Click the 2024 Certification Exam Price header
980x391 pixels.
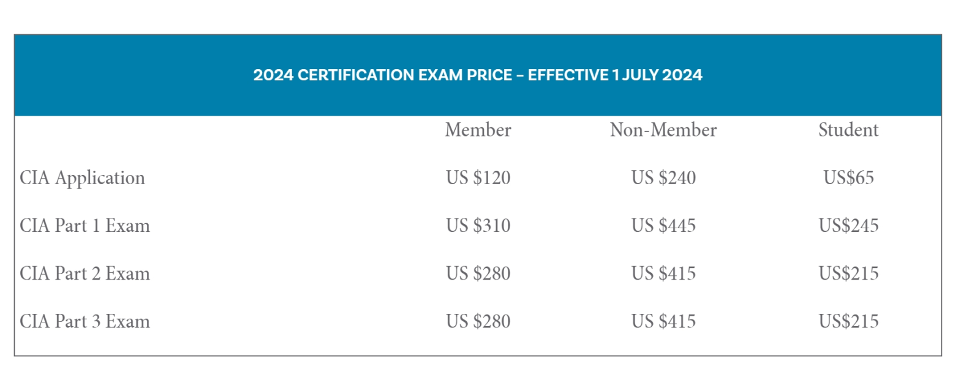click(478, 75)
